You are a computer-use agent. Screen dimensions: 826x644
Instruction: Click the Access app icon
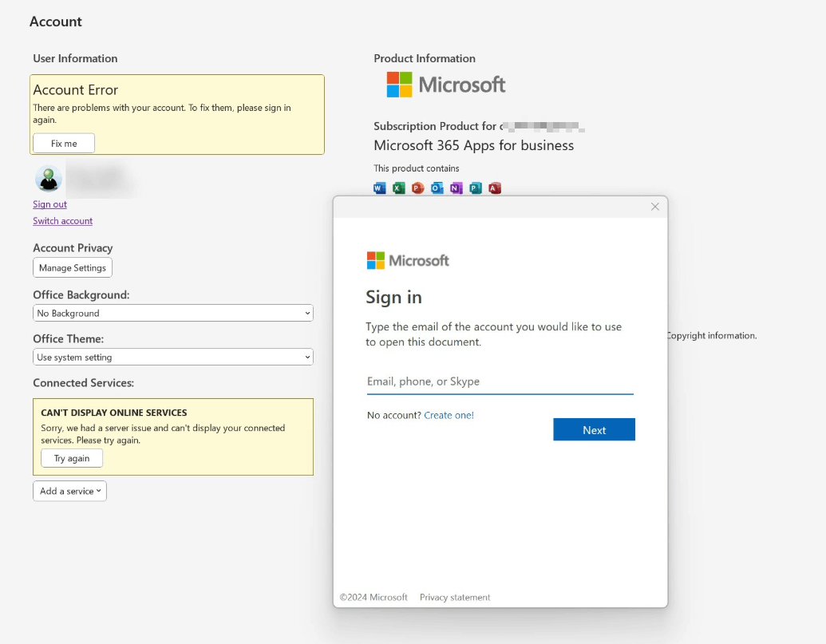click(495, 188)
